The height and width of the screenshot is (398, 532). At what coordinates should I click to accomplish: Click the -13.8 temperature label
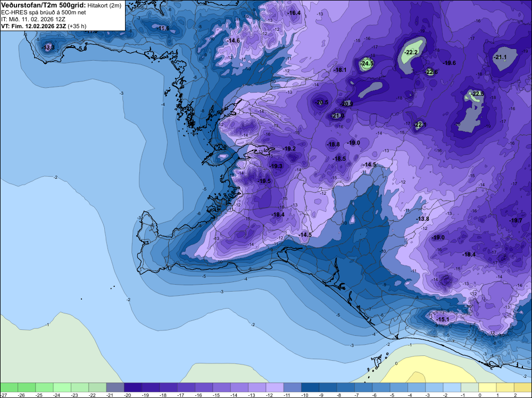click(423, 219)
